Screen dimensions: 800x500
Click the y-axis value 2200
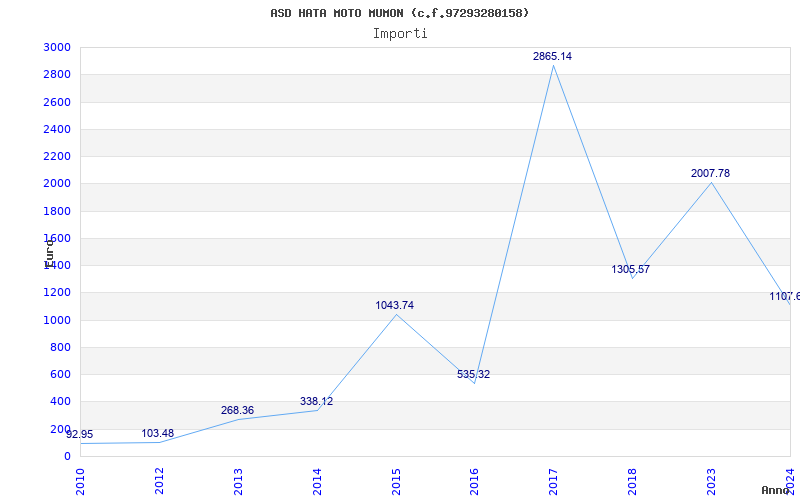click(x=57, y=157)
